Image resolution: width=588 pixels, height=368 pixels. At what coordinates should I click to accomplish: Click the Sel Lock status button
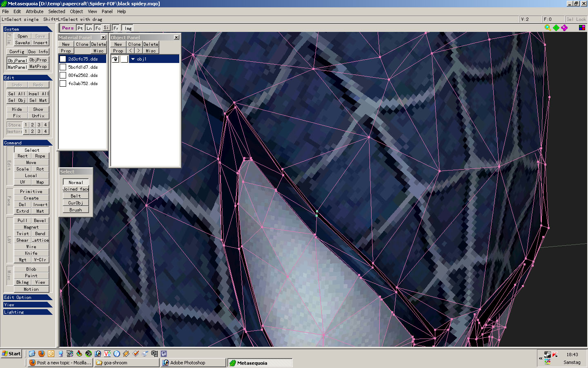point(576,19)
